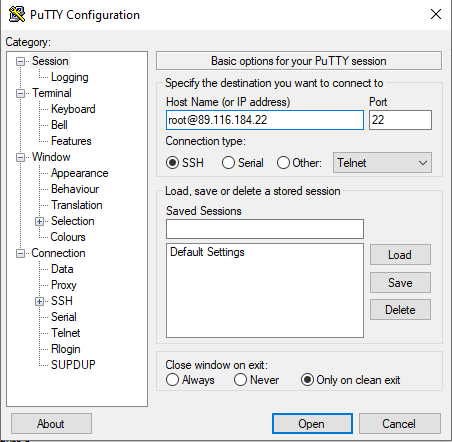Collapse the Session tree node
452x442 pixels.
21,61
